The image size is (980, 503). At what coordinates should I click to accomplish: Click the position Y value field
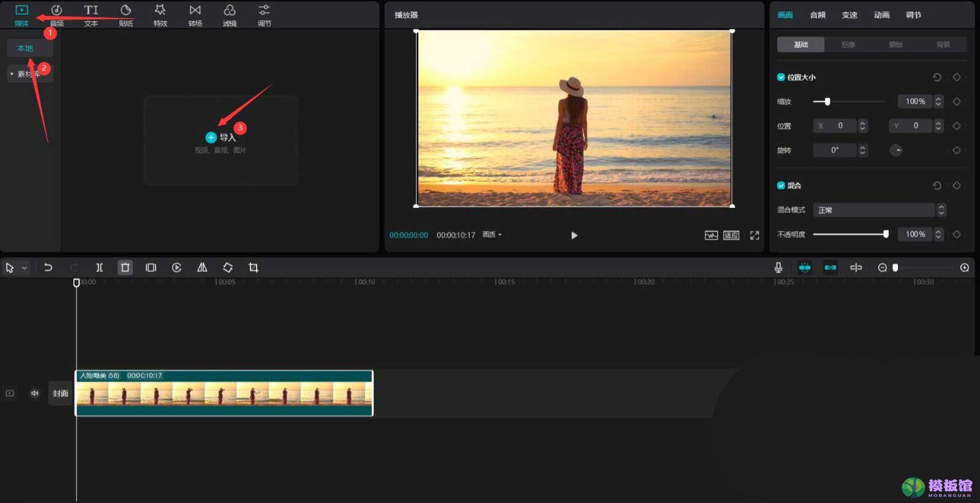pos(911,126)
